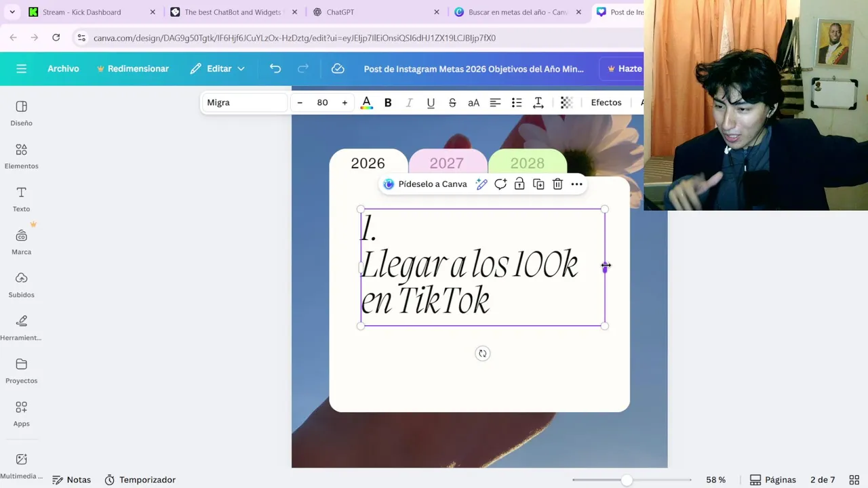Toggle strikethrough formatting

(452, 102)
